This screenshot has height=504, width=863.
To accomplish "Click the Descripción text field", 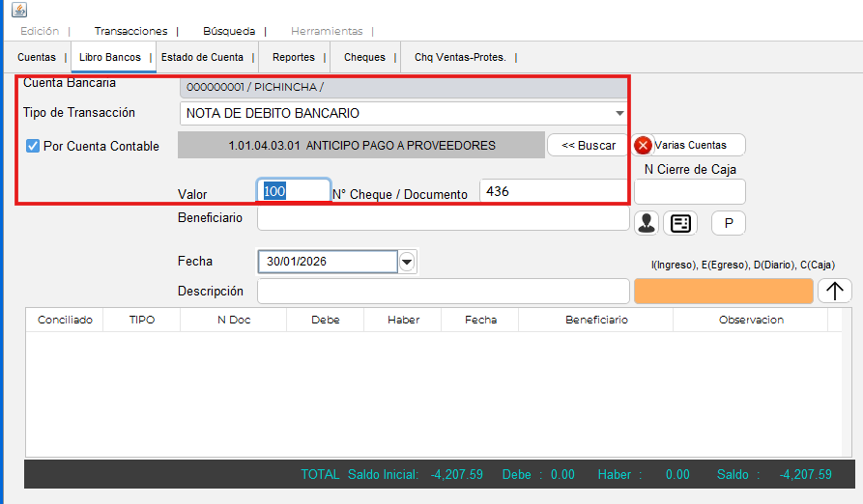I will pos(443,291).
